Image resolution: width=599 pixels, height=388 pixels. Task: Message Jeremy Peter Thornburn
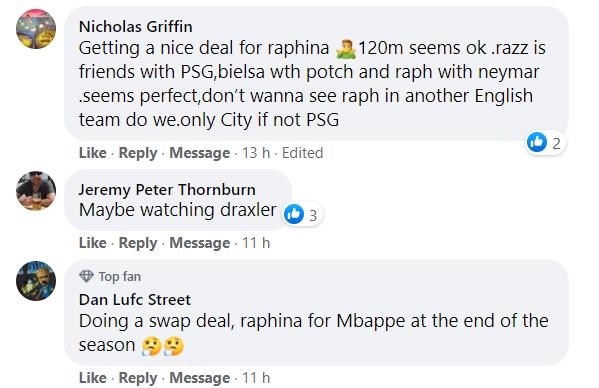pyautogui.click(x=200, y=243)
